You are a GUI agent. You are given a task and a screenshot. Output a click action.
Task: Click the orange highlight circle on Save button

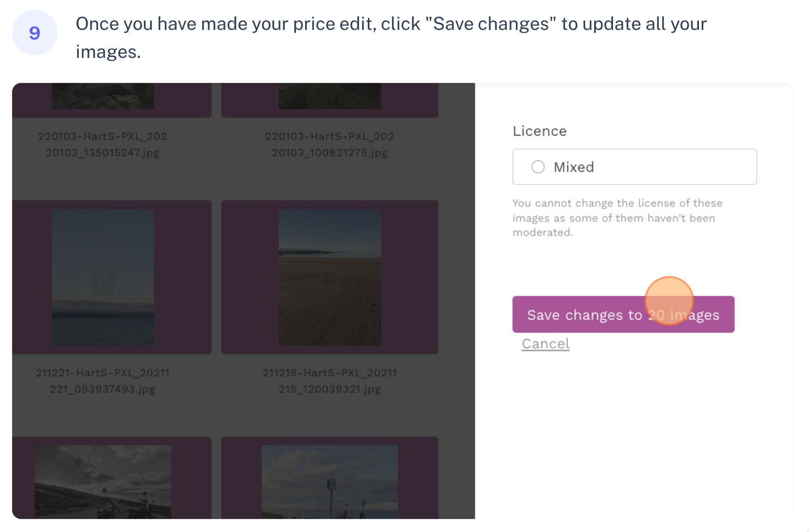point(669,301)
